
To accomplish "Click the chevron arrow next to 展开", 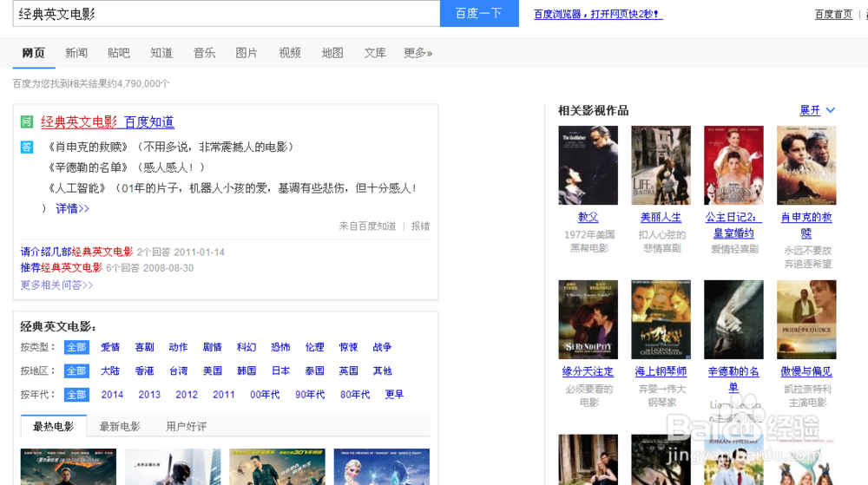I will (831, 110).
